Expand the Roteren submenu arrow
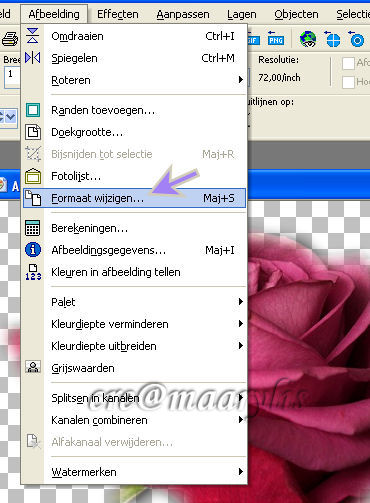This screenshot has width=370, height=503. (x=241, y=80)
